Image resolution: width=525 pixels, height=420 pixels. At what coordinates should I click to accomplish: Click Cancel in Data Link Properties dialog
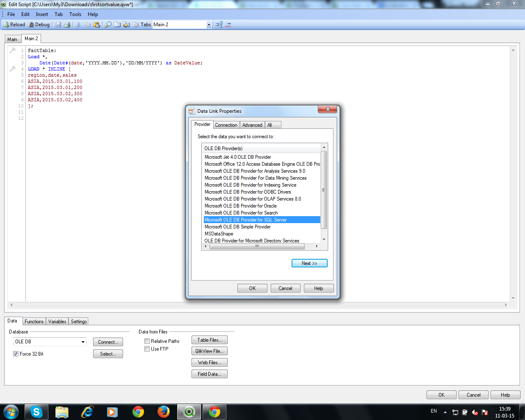coord(285,288)
